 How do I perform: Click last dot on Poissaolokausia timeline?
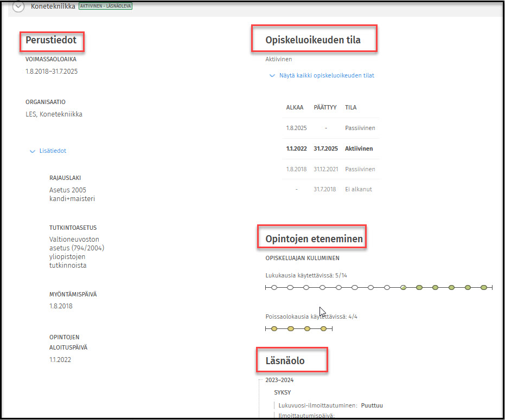point(324,328)
